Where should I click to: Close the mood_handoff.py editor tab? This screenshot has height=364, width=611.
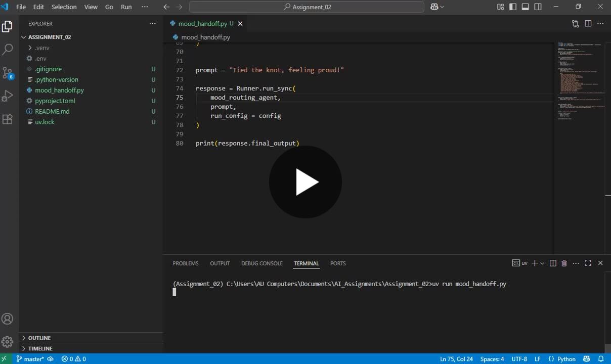(x=240, y=24)
